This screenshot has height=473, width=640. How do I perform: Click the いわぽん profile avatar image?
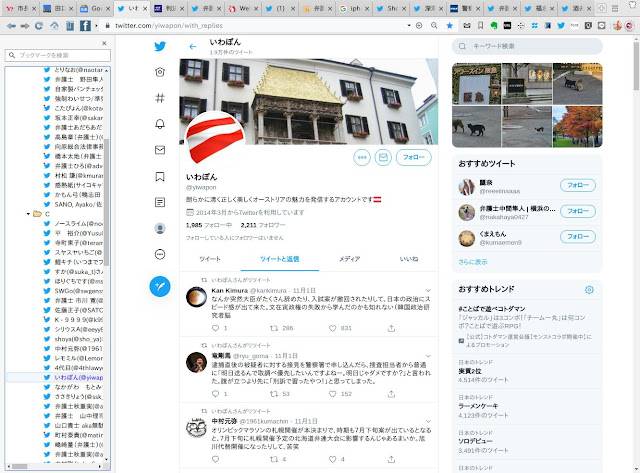click(215, 142)
